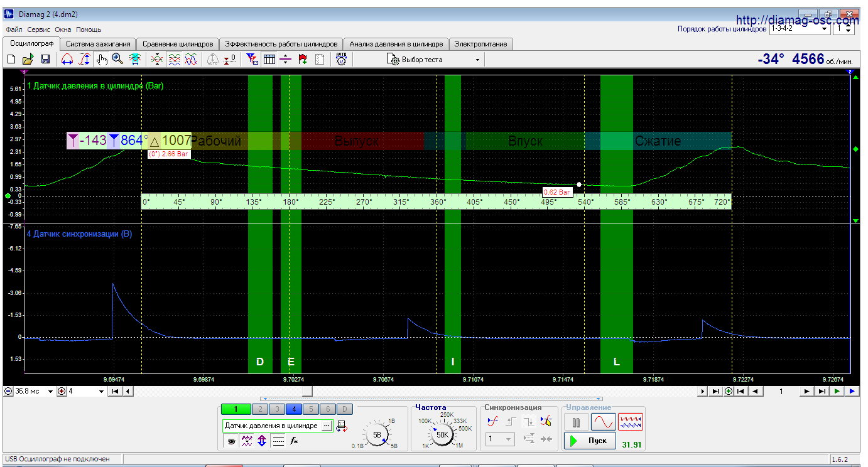
Task: Jump to first frame button in timeline bar
Action: [x=115, y=391]
